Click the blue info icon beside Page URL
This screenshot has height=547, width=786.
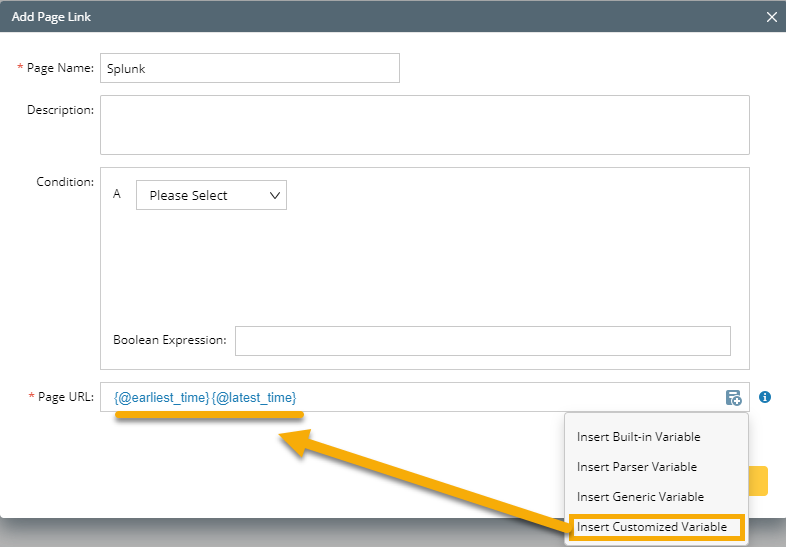point(765,397)
